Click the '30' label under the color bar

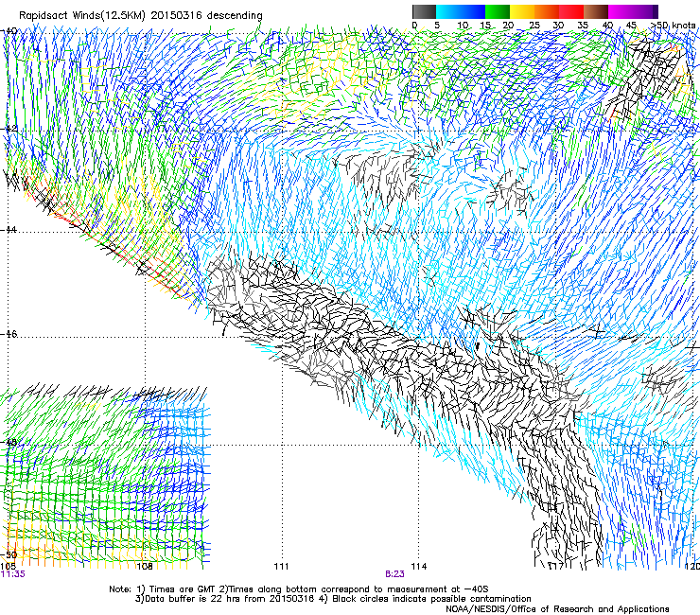[558, 26]
